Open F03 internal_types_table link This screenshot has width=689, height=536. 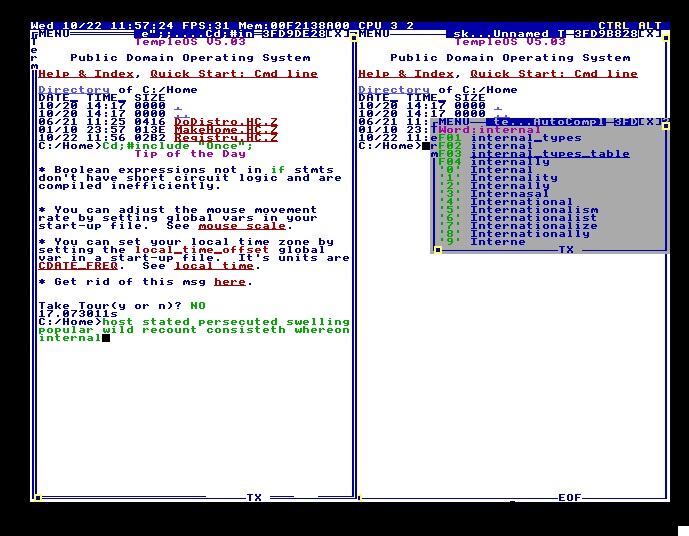pos(550,154)
